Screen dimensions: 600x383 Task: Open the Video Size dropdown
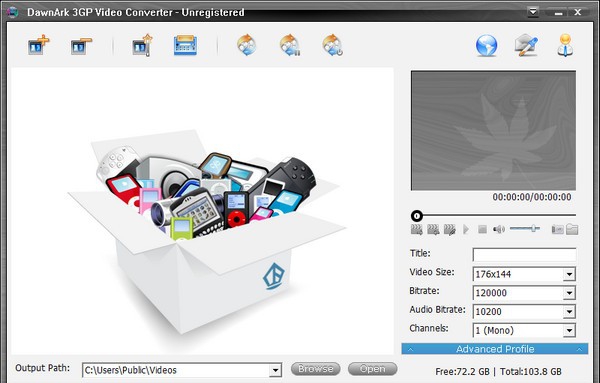pyautogui.click(x=569, y=274)
